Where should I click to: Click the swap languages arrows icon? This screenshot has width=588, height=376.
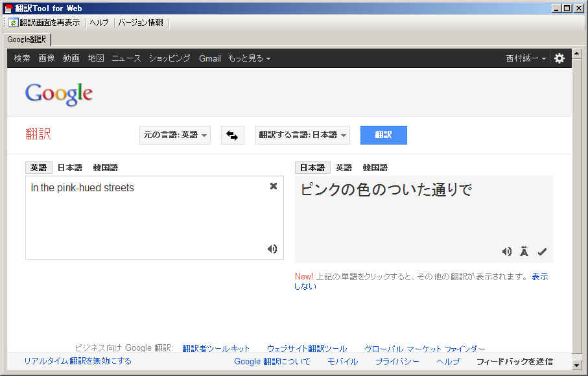point(233,135)
